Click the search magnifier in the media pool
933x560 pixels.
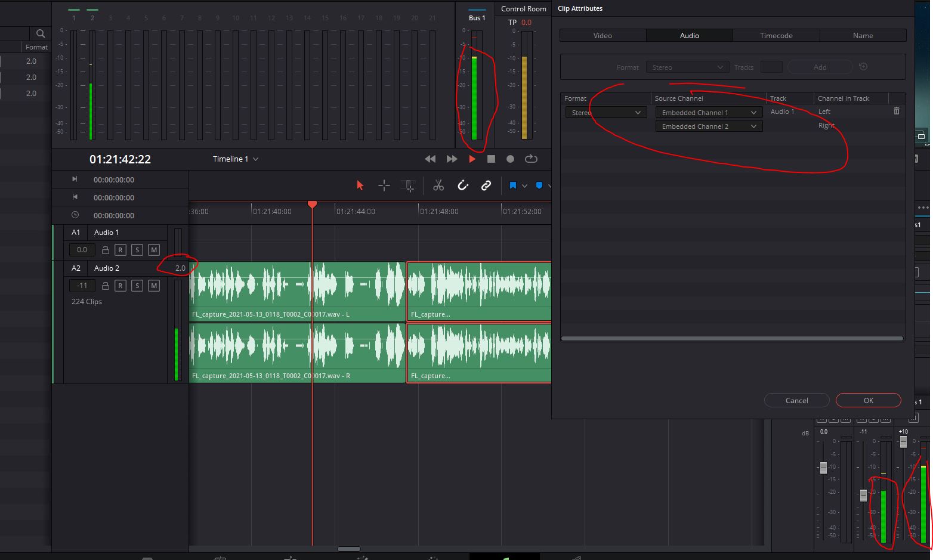point(41,33)
